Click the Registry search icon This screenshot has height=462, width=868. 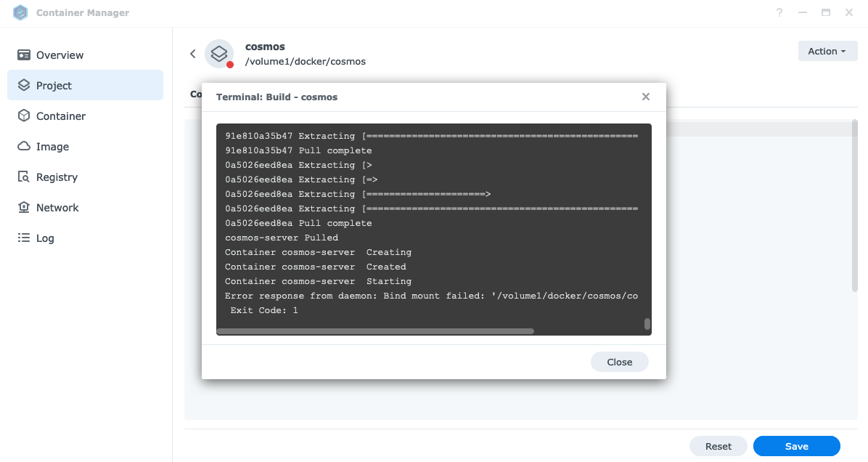point(24,177)
